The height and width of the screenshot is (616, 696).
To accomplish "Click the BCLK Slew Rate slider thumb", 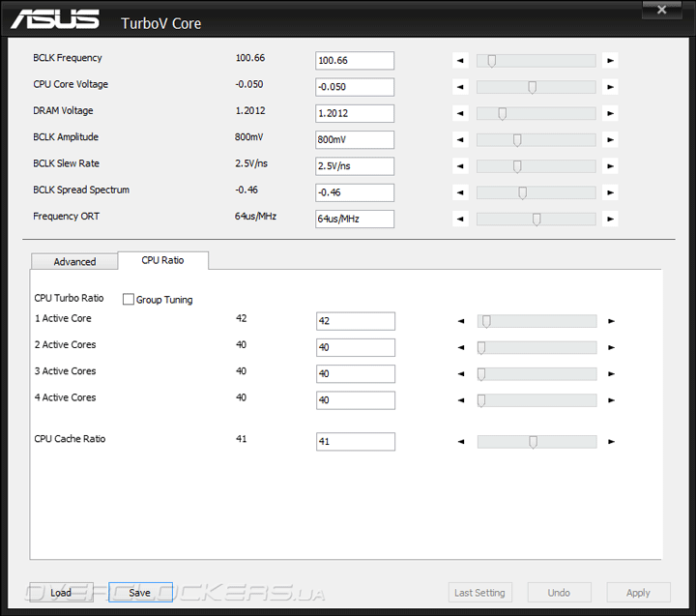I will click(517, 166).
